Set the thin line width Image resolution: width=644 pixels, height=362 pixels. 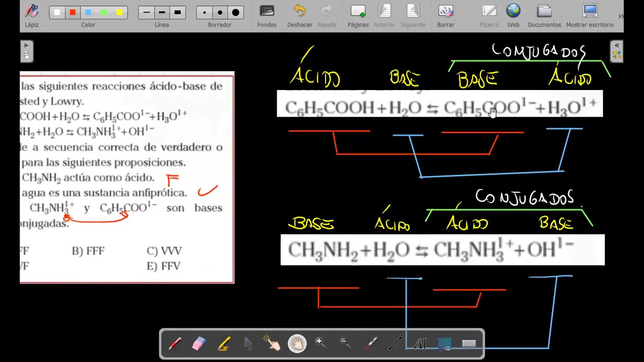(x=146, y=12)
